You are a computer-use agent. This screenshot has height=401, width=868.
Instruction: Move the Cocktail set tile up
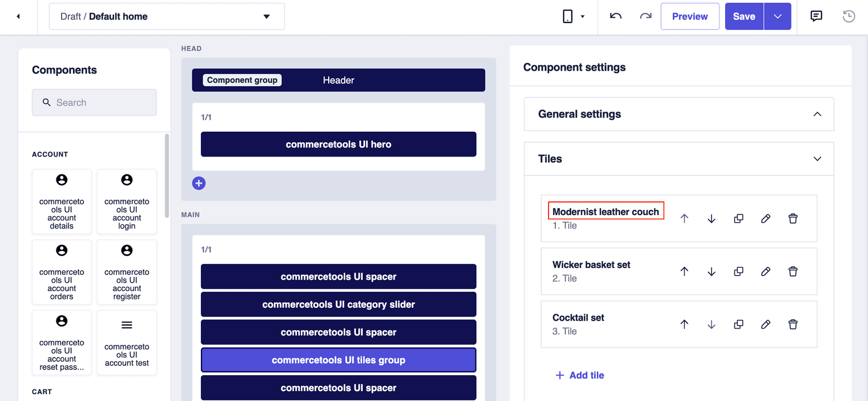684,324
